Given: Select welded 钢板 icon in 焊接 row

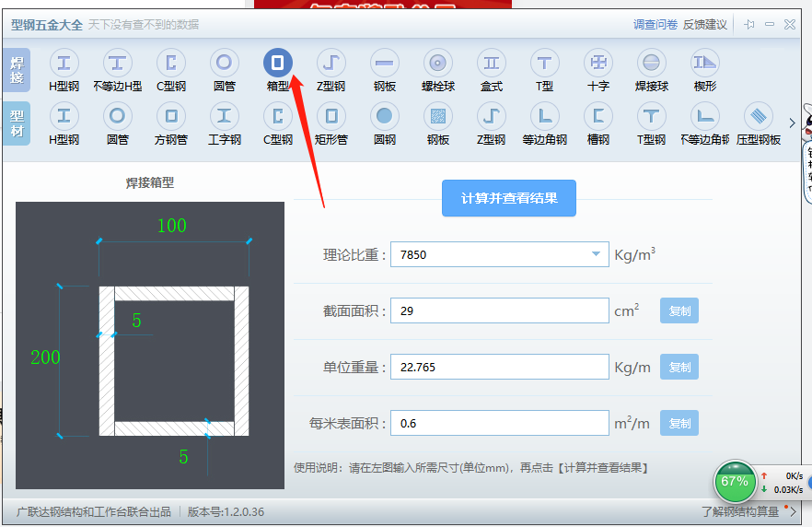Looking at the screenshot, I should 385,64.
